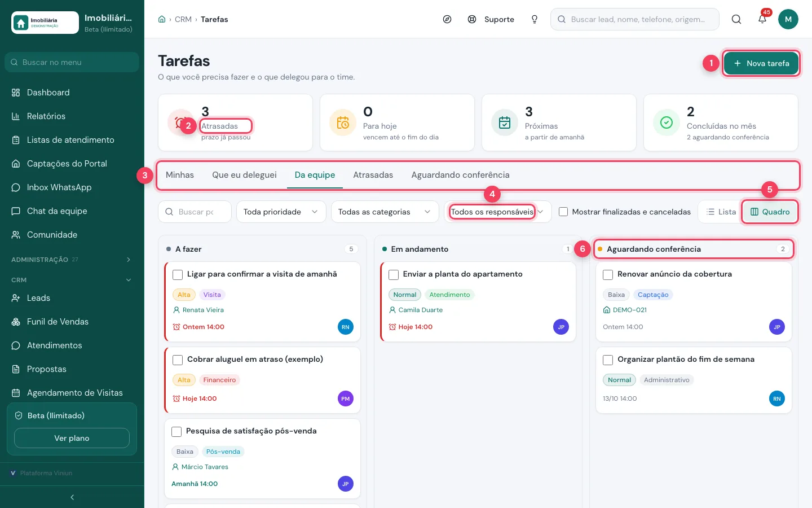This screenshot has height=508, width=812.
Task: Open Listas de atendimento in sidebar
Action: pos(72,140)
